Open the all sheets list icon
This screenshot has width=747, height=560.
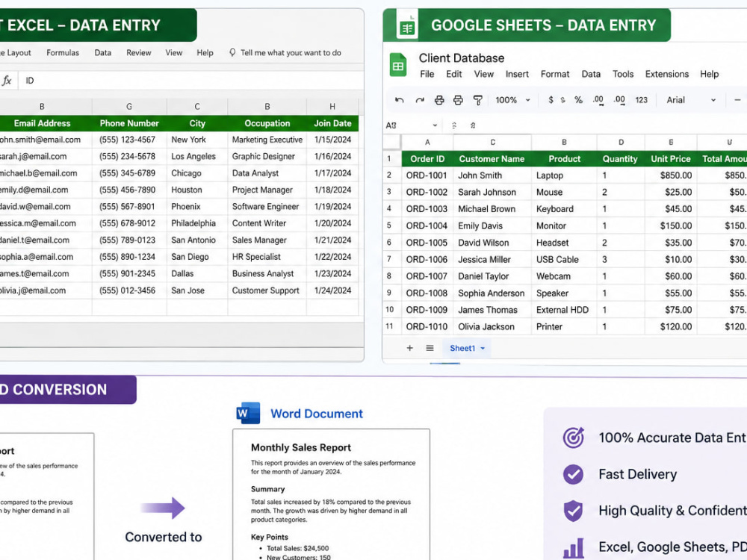(430, 348)
